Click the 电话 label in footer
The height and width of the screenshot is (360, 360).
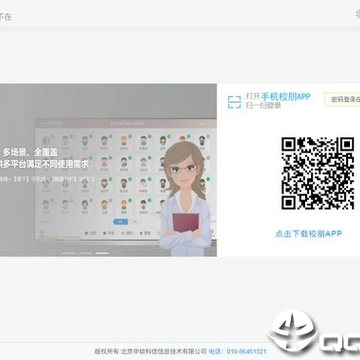click(216, 351)
